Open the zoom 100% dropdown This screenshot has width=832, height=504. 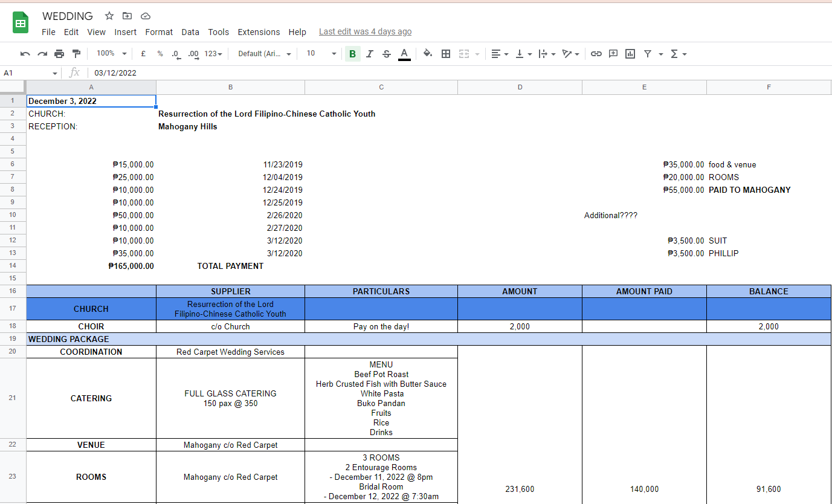(x=111, y=54)
